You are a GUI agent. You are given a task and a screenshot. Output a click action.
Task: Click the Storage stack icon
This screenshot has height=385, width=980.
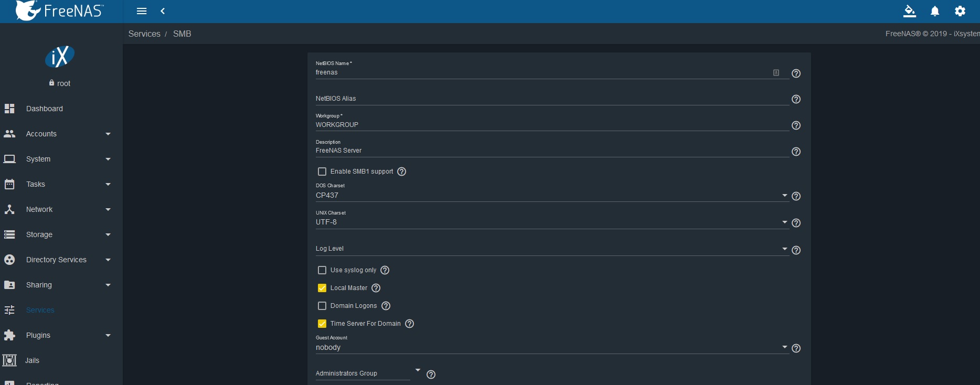[9, 234]
